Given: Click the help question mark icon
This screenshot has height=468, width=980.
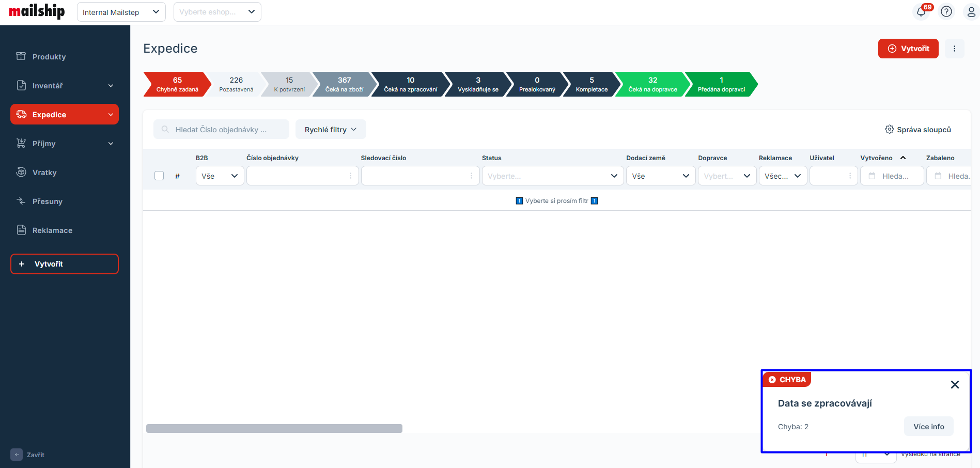Looking at the screenshot, I should pyautogui.click(x=946, y=12).
